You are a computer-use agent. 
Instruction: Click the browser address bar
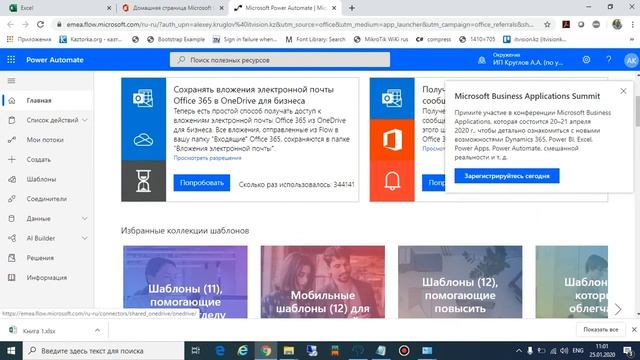pyautogui.click(x=299, y=24)
